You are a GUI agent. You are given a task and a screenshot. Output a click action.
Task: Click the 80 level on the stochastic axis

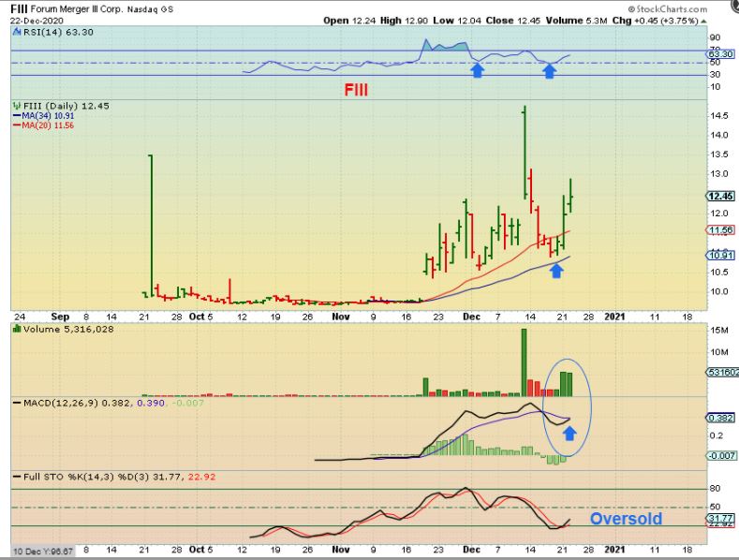coord(715,488)
